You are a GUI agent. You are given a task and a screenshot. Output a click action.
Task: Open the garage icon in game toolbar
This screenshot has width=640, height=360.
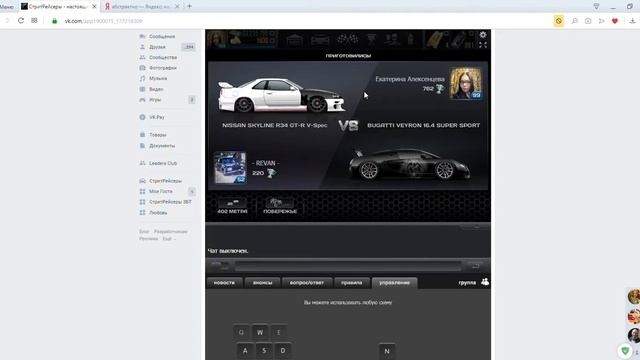tap(295, 40)
